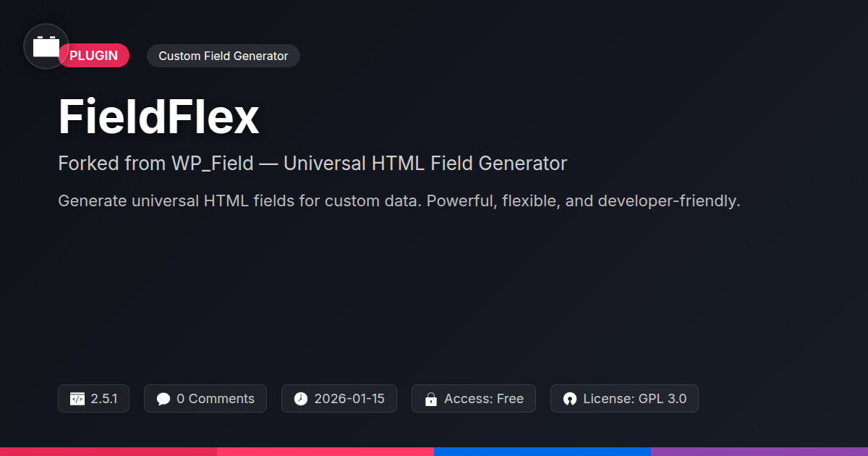This screenshot has width=868, height=456.
Task: Click the 'Generate universal HTML fields' description
Action: click(399, 201)
